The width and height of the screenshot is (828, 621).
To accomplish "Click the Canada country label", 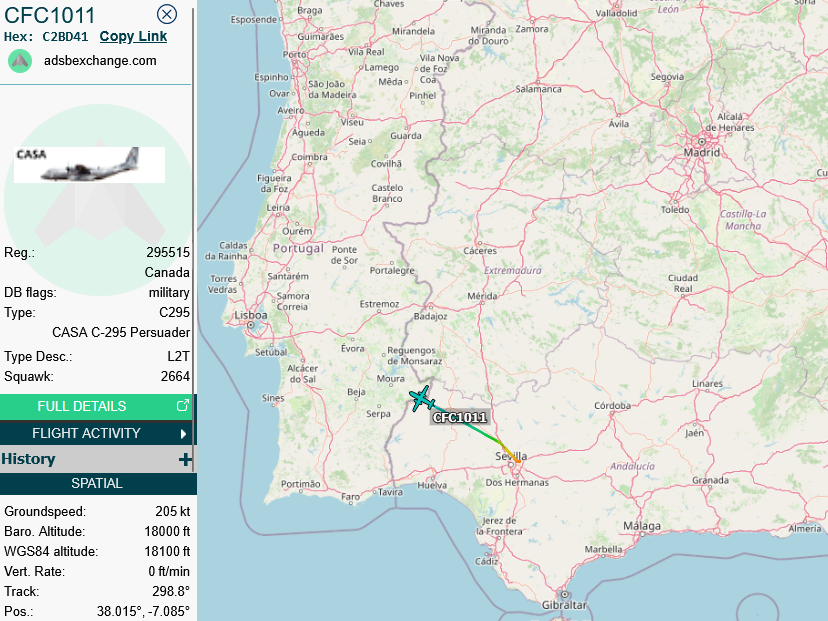I will tap(167, 272).
